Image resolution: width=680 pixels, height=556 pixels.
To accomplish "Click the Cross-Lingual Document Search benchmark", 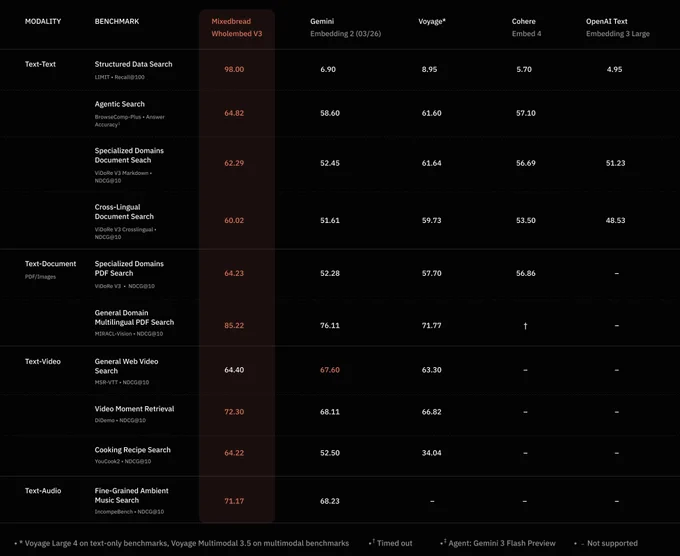I will click(x=124, y=212).
